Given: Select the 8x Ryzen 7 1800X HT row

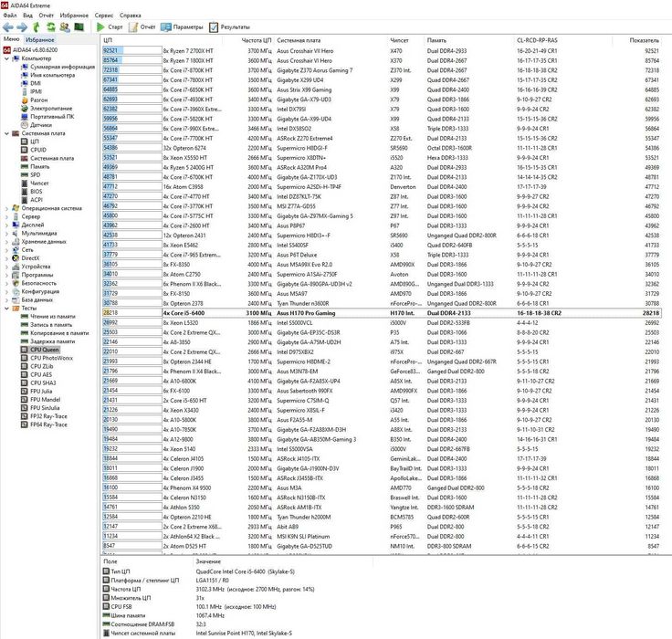Looking at the screenshot, I should 382,60.
